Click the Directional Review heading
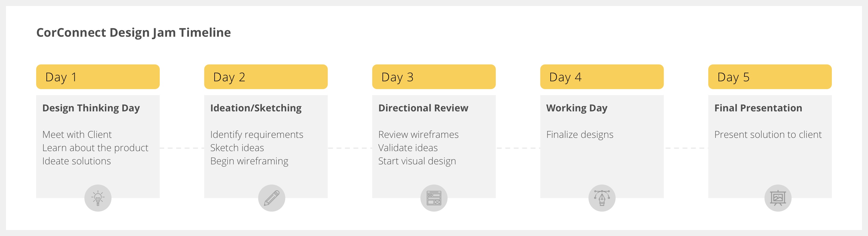 423,108
